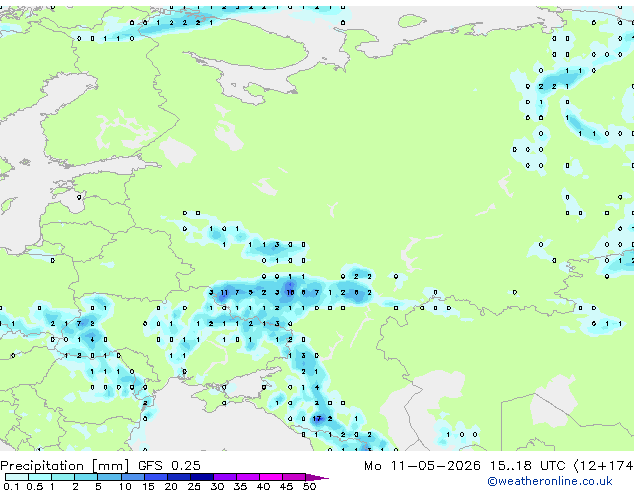This screenshot has height=490, width=634.
Task: Click legend label '25'
Action: tap(194, 486)
